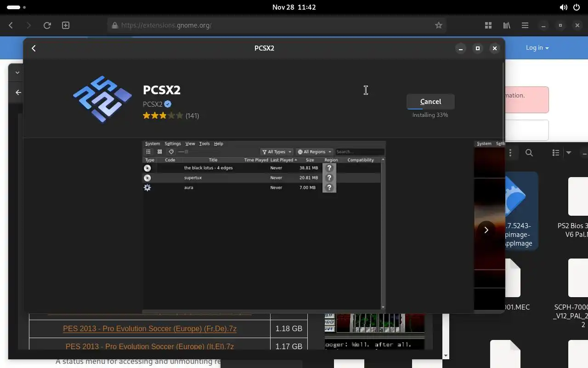Open PES 2013 (Fr,De).7z link
588x368 pixels.
point(150,328)
